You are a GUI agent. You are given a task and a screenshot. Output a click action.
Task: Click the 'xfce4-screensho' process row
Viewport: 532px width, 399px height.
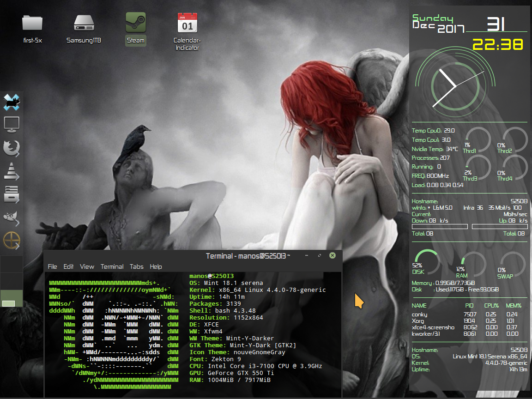pos(465,327)
